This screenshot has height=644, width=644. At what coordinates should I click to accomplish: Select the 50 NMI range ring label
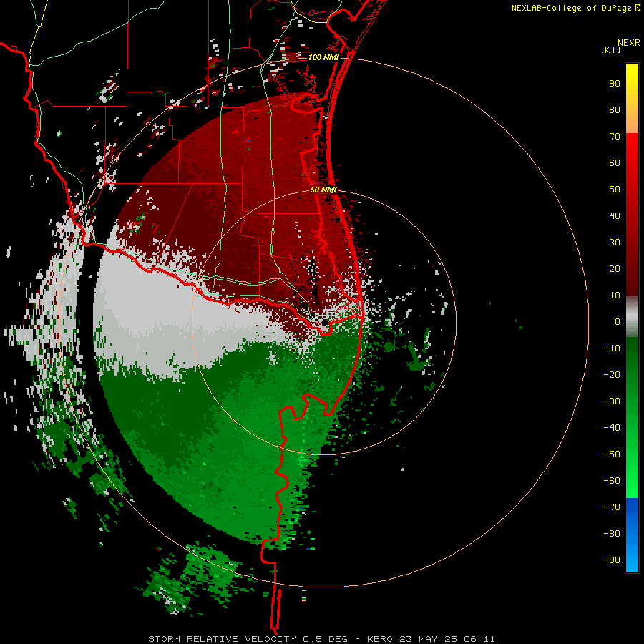[323, 190]
